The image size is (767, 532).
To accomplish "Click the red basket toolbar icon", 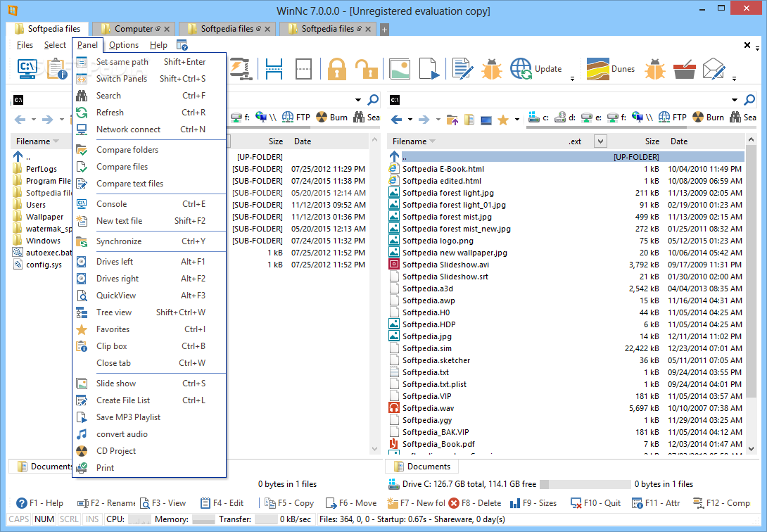I will [685, 69].
